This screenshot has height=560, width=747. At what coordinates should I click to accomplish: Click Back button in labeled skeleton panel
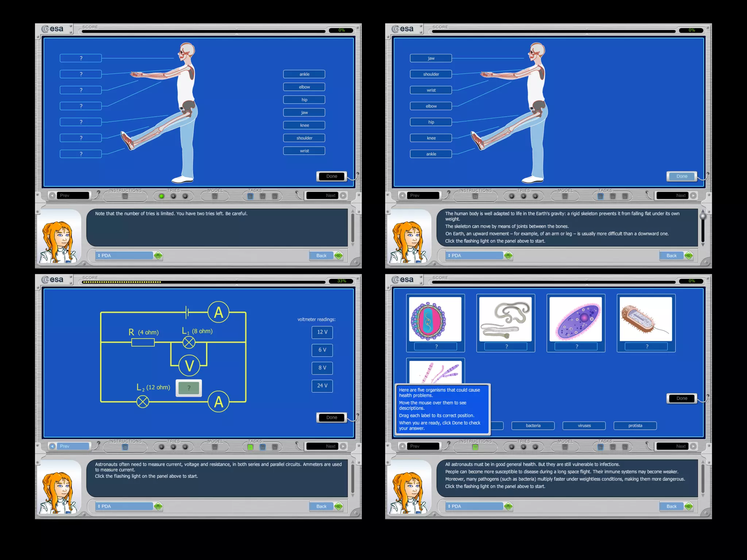(671, 256)
